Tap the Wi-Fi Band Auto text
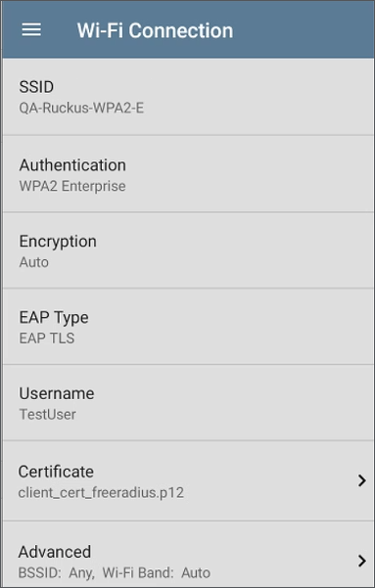 [157, 572]
